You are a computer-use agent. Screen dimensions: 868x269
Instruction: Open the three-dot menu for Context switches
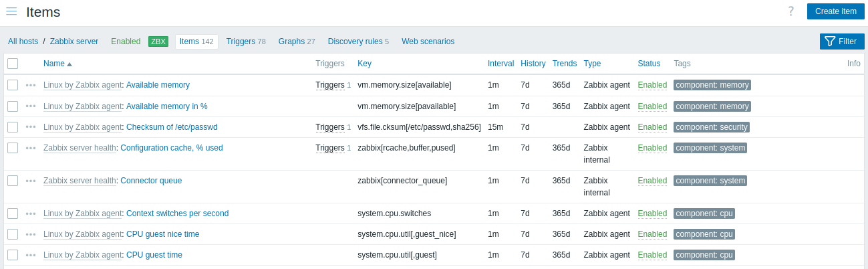(31, 213)
